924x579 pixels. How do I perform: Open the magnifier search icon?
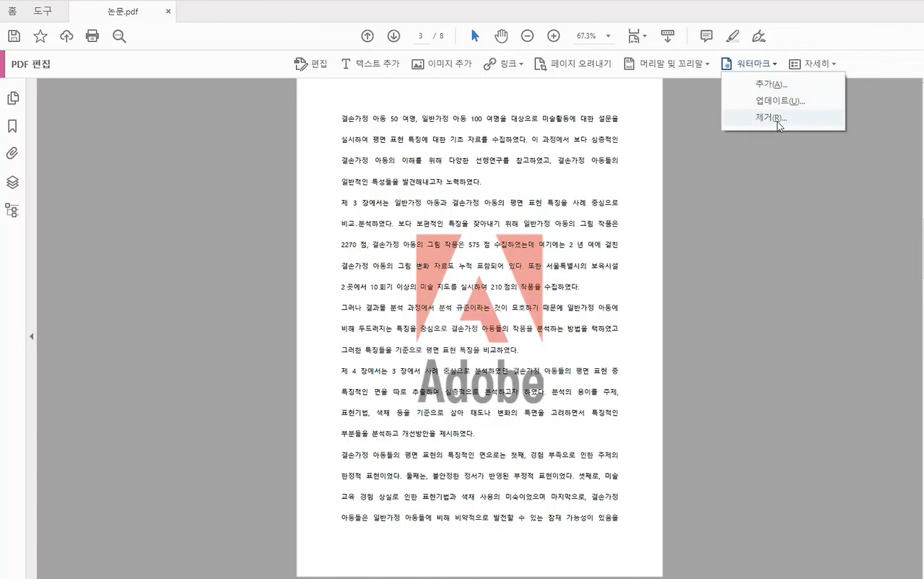[x=119, y=36]
